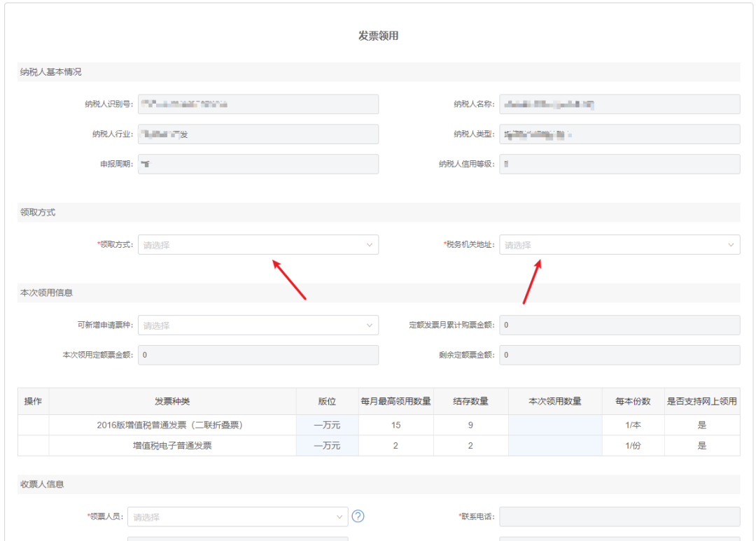This screenshot has height=541, width=756.
Task: Select the 2016版增值税普通发票（二联折叠票） row text
Action: pyautogui.click(x=169, y=426)
